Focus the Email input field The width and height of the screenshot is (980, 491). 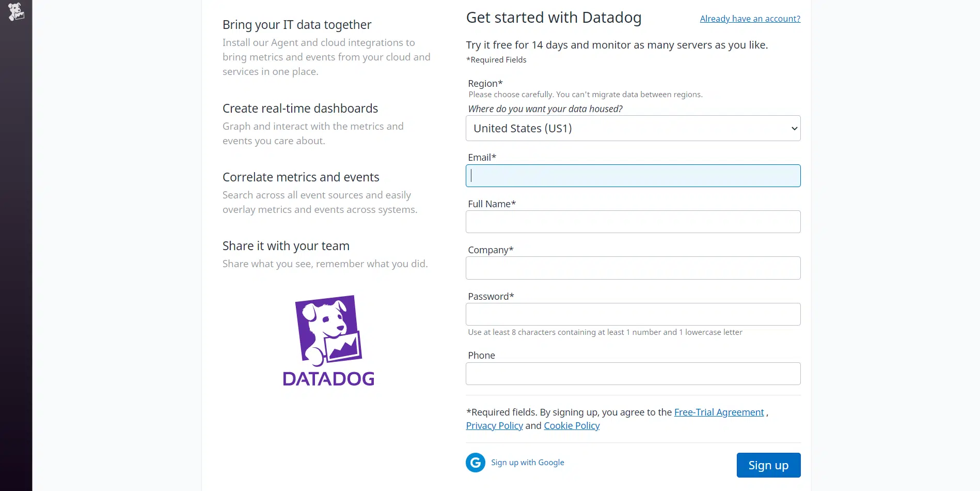coord(633,176)
